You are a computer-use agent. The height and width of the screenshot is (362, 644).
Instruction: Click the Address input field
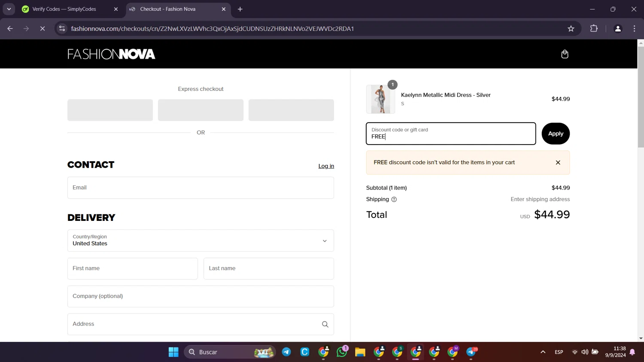[200, 324]
